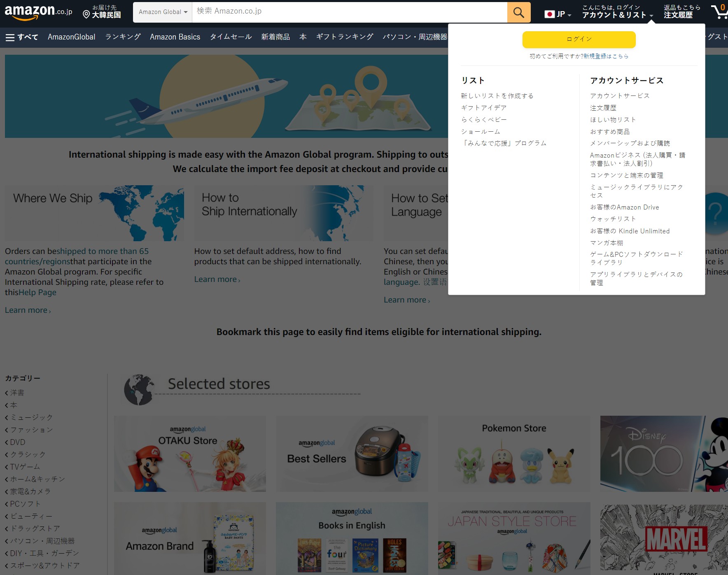This screenshot has height=575, width=728.
Task: Open the shopping cart icon
Action: 719,12
